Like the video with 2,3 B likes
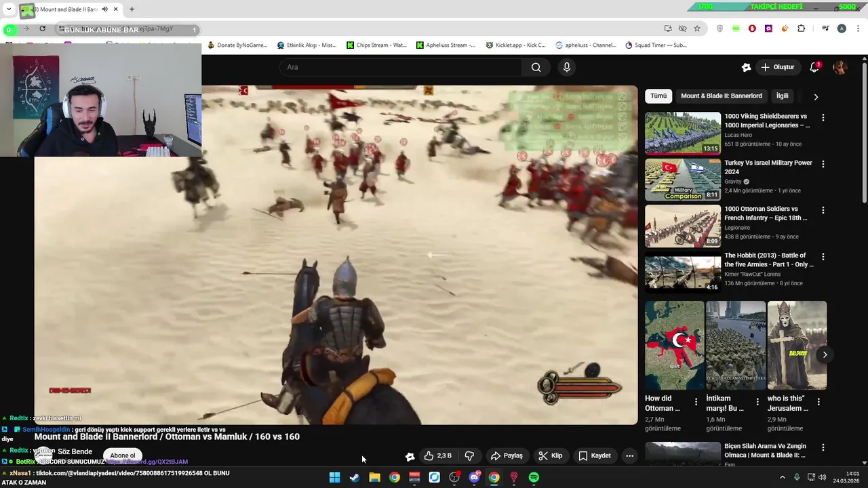This screenshot has width=868, height=488. (x=437, y=455)
